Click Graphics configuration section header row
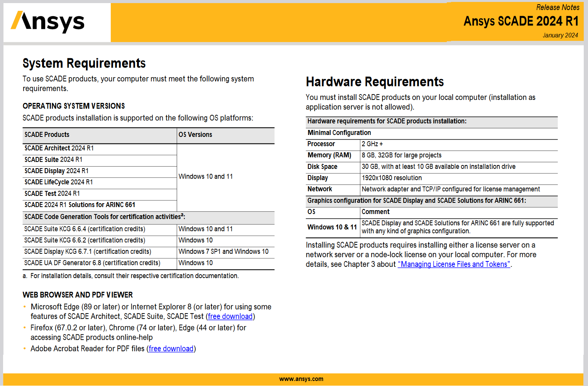The image size is (588, 386). (432, 201)
